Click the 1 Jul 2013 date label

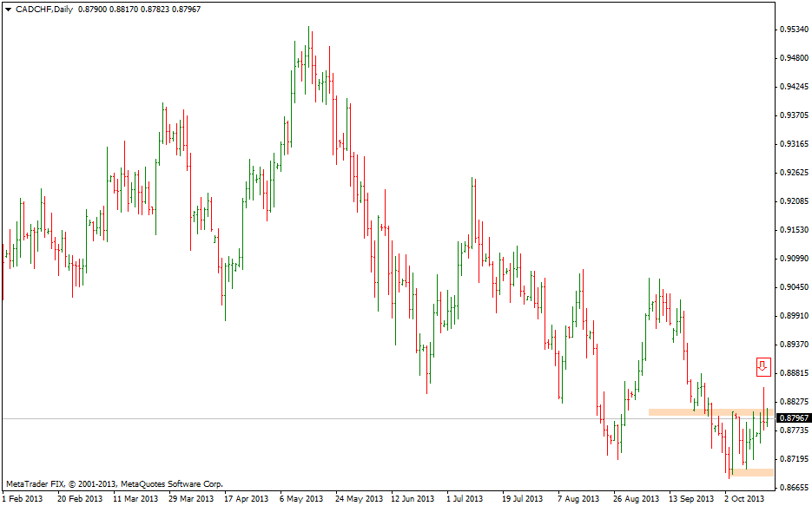[x=465, y=499]
